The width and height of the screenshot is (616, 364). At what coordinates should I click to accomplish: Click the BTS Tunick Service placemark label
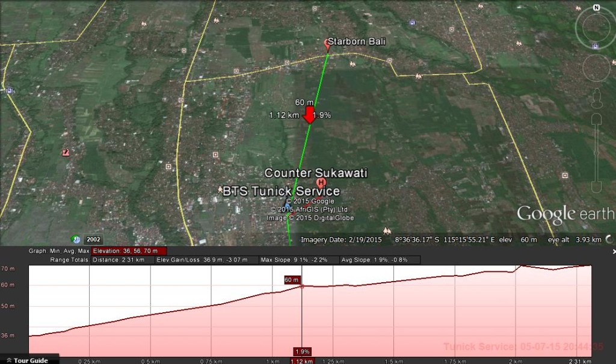[x=281, y=191]
